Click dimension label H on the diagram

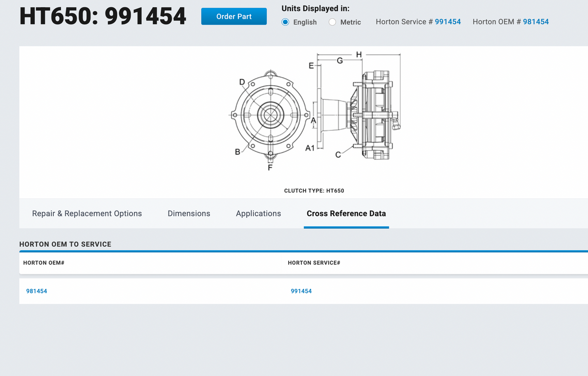[x=358, y=55]
